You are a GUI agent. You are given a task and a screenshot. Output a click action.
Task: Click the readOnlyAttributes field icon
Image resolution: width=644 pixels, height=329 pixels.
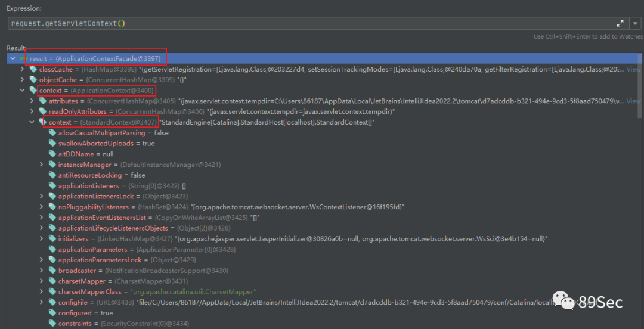(43, 111)
